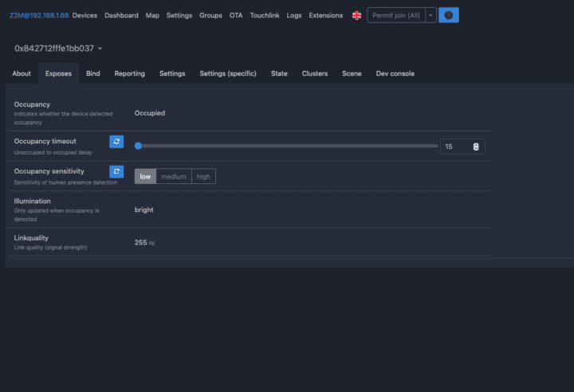Set occupancy sensitivity to medium

[x=174, y=177]
